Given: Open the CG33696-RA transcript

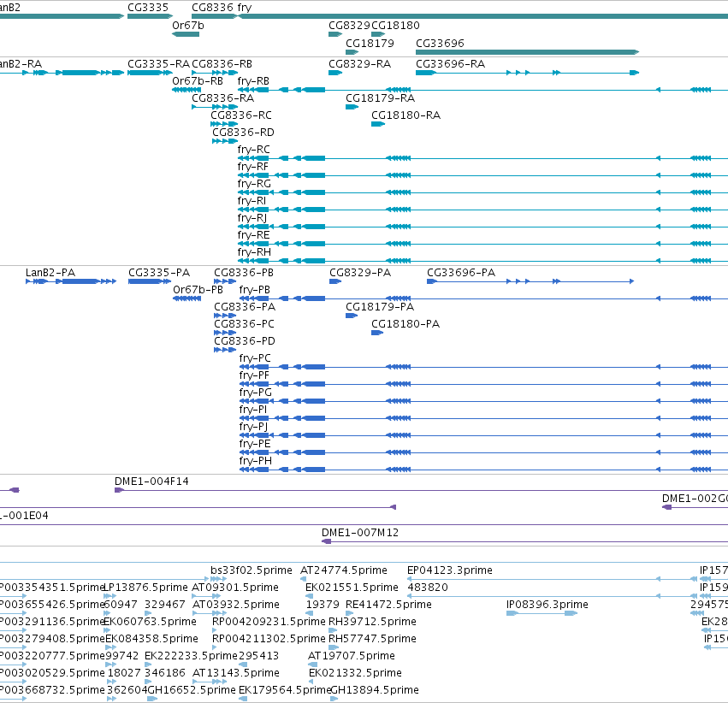Looking at the screenshot, I should point(450,64).
